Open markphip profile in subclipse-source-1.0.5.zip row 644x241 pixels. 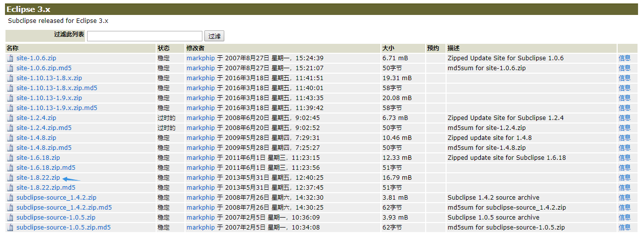pos(201,218)
